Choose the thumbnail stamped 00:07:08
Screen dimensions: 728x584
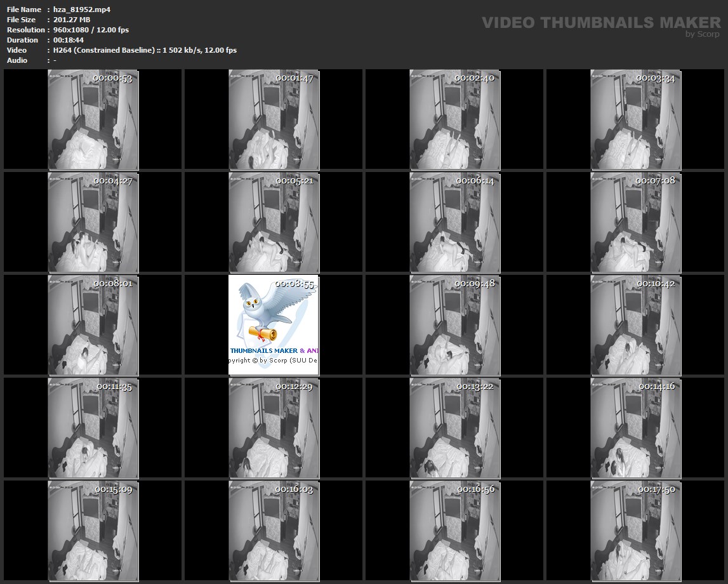[x=635, y=222]
